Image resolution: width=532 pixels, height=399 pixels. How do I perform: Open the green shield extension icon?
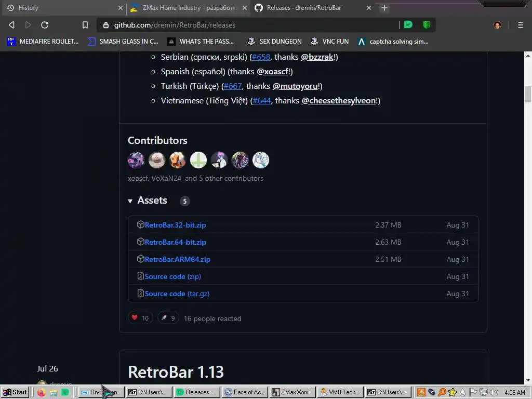[x=427, y=25]
